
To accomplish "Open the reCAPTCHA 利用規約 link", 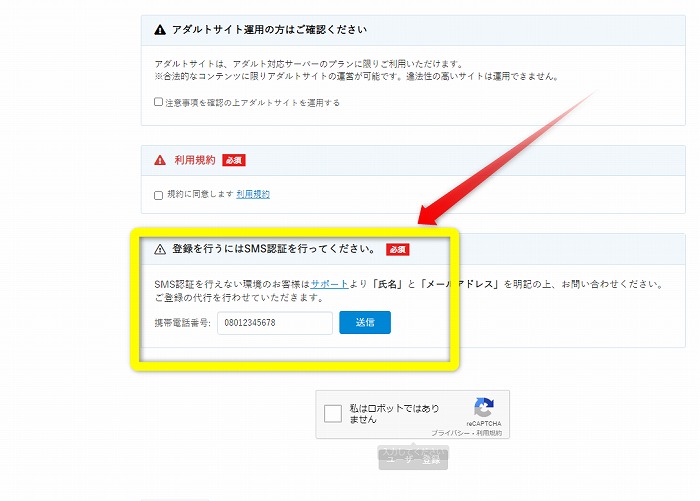I will click(x=490, y=433).
